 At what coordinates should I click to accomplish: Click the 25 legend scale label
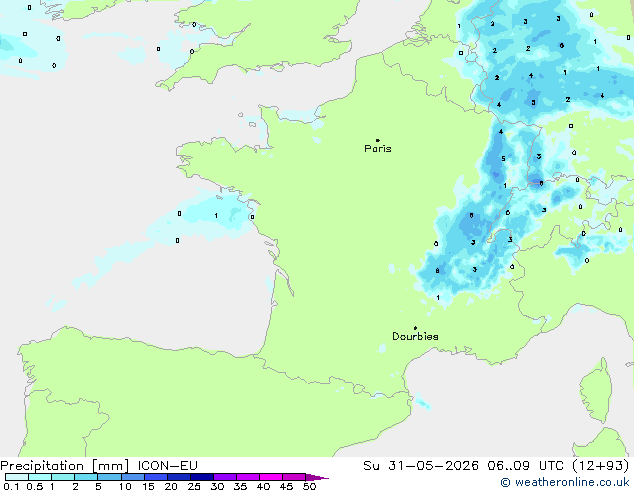[x=194, y=486]
